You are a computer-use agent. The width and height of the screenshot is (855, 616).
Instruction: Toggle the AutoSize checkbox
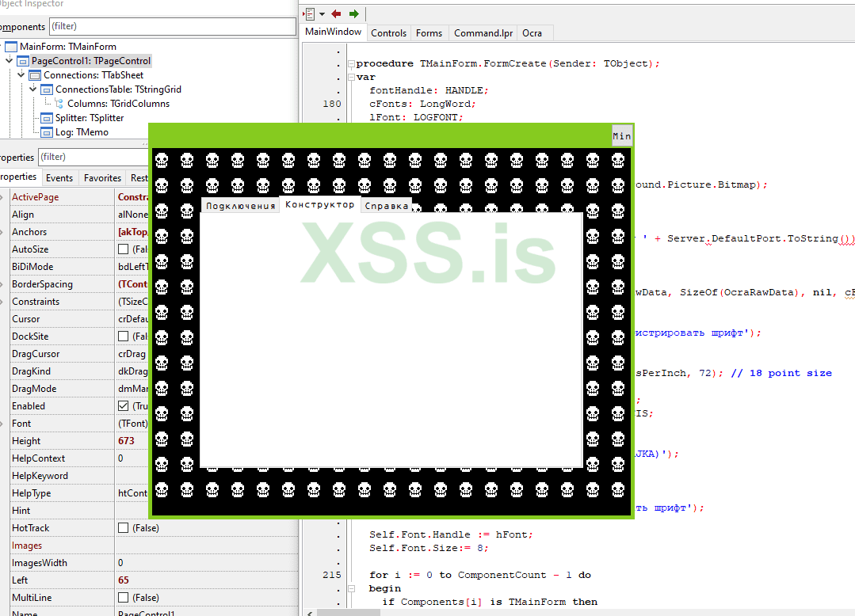[124, 249]
